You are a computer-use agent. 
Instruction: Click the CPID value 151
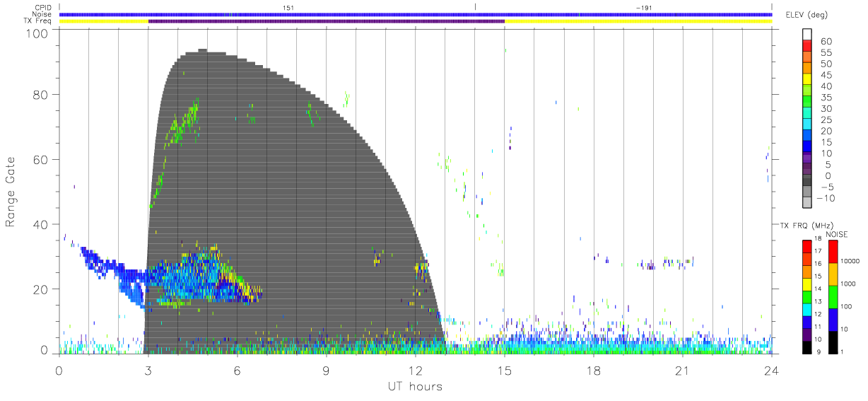[288, 7]
